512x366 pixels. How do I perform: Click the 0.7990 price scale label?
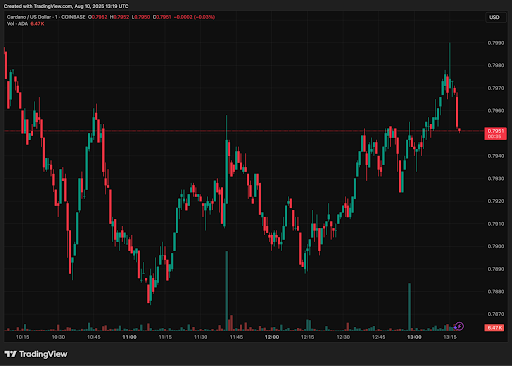496,43
